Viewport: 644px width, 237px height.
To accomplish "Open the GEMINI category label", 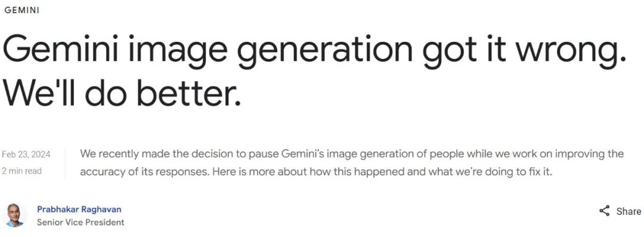I will 22,11.
